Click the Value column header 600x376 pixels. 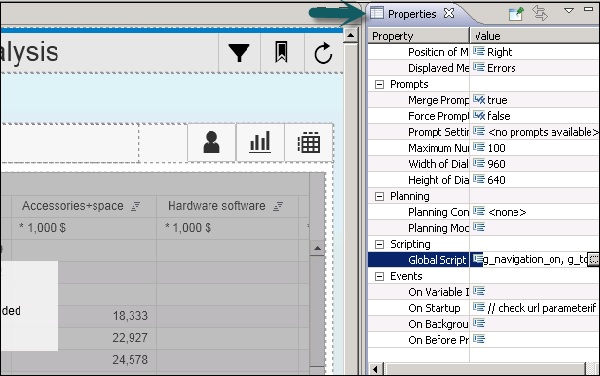point(535,36)
